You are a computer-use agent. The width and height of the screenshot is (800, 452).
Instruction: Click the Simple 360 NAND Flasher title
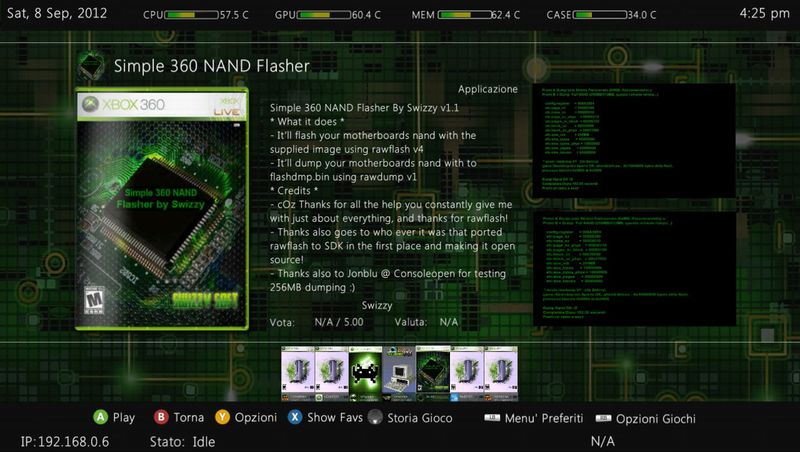pos(210,67)
